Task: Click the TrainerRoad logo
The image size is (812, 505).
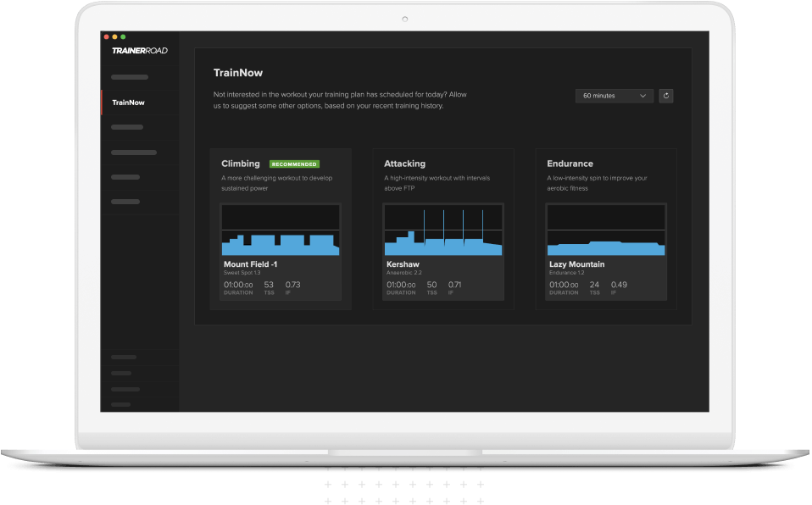Action: coord(139,50)
